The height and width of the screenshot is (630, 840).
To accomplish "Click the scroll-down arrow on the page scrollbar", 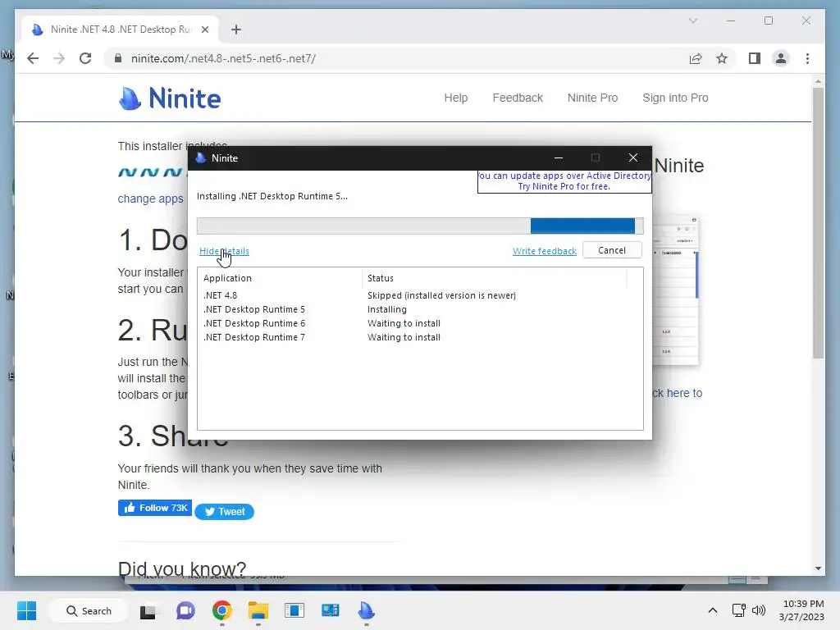I will pos(818,568).
